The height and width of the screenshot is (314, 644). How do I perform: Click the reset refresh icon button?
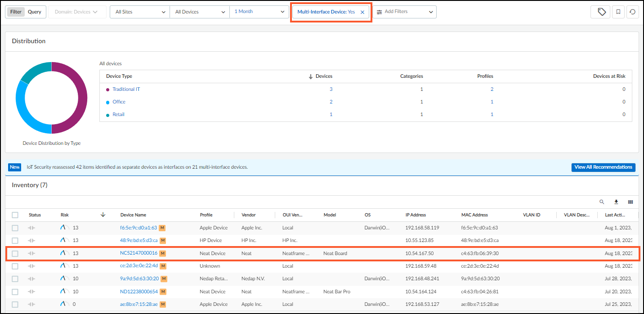[x=633, y=12]
